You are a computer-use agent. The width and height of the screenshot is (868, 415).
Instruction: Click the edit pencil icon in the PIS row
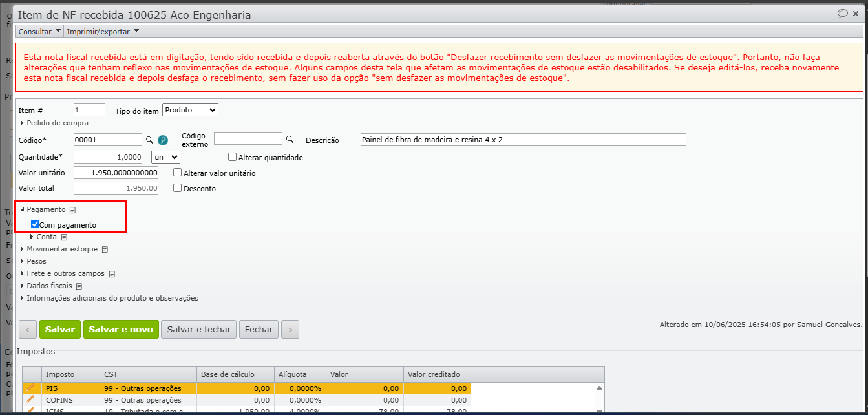30,388
